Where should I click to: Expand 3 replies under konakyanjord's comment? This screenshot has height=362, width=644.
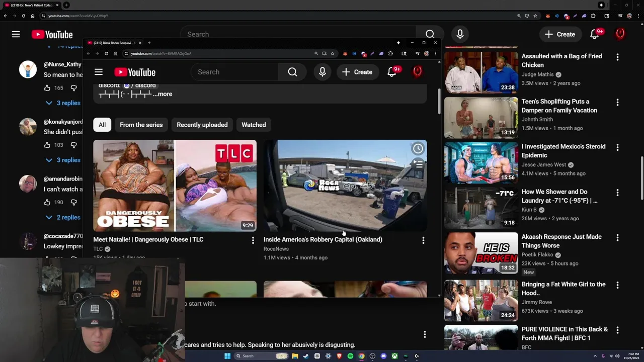[x=63, y=160]
